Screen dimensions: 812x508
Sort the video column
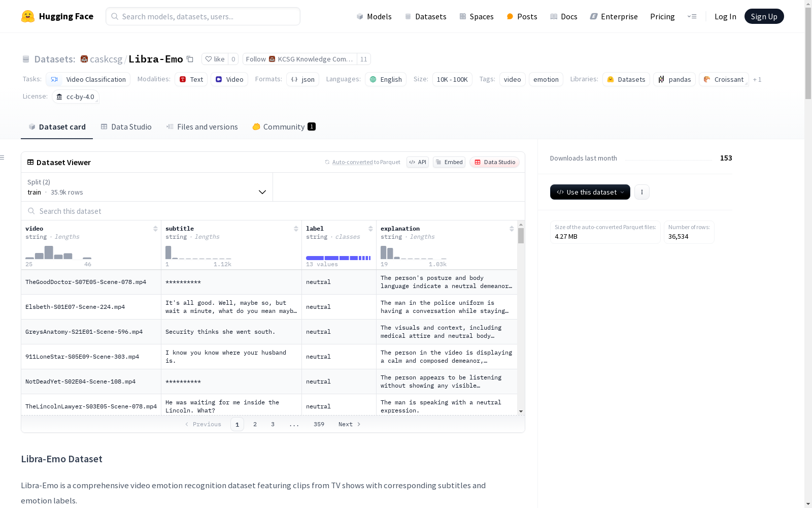coord(155,229)
